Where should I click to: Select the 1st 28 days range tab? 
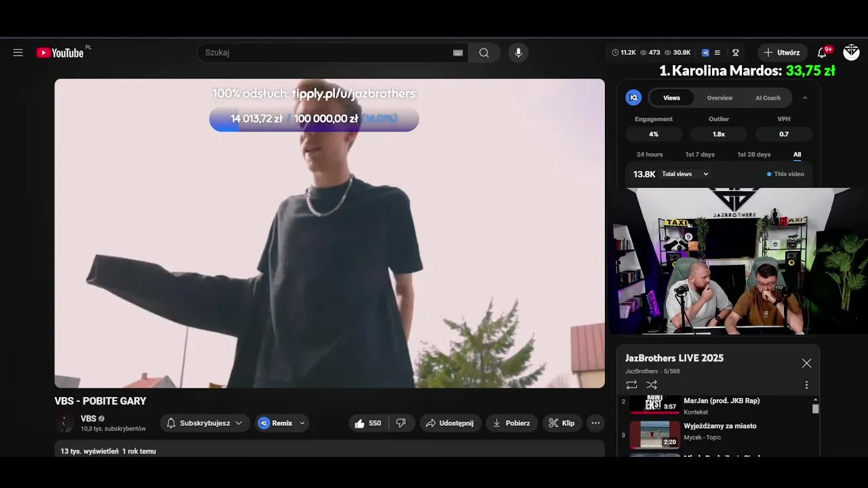(754, 155)
